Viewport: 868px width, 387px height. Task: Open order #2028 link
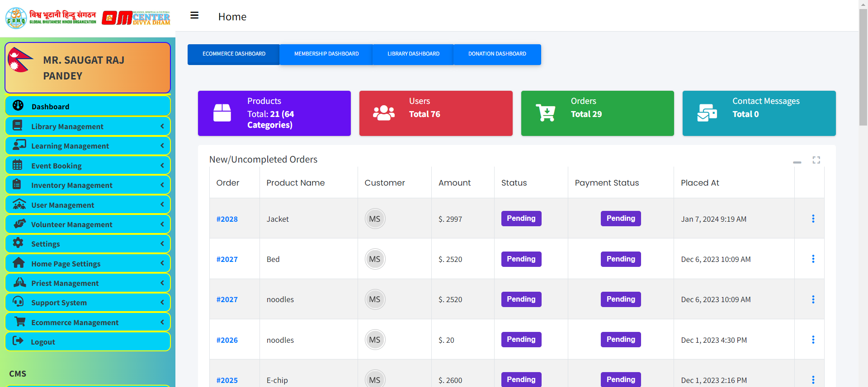pyautogui.click(x=227, y=219)
